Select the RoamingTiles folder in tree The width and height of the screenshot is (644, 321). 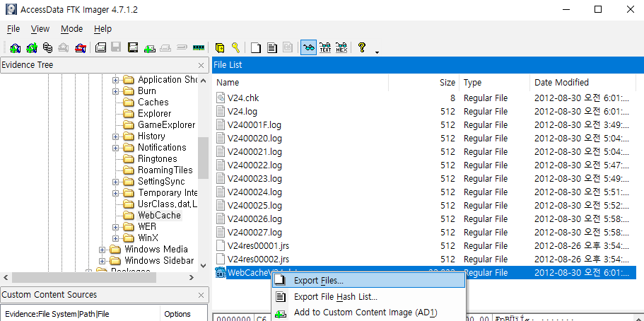point(165,170)
